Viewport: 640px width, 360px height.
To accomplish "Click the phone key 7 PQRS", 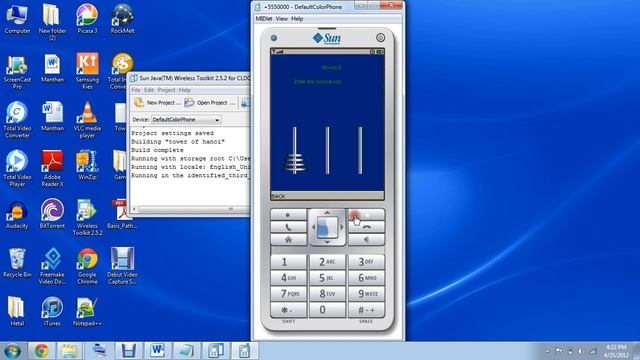I will (x=288, y=294).
